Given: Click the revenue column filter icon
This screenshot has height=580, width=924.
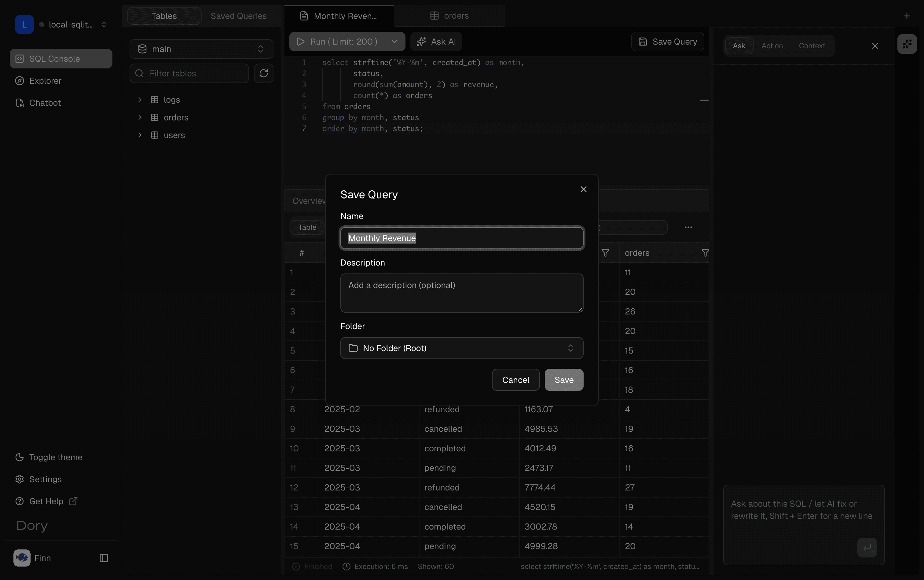Looking at the screenshot, I should point(605,253).
